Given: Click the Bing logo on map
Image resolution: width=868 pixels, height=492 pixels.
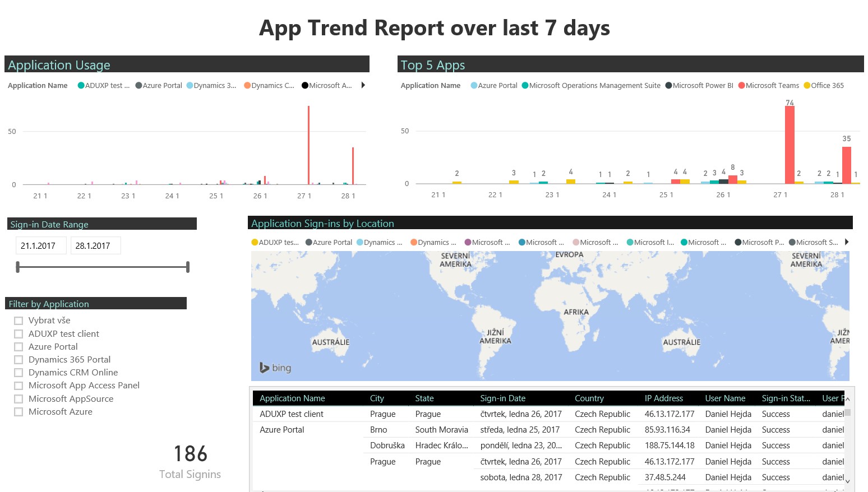Looking at the screenshot, I should 275,368.
